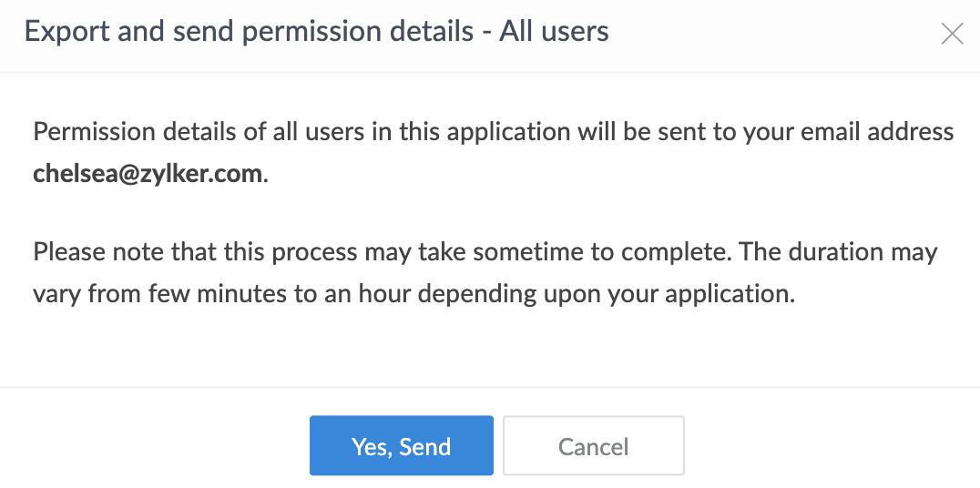
Task: Select the 'All users' part of the title
Action: (554, 33)
